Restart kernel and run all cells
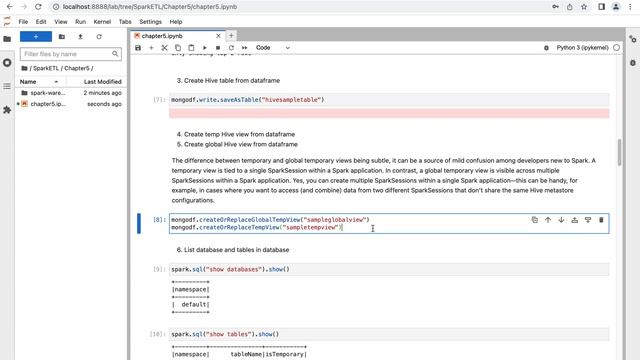The height and width of the screenshot is (360, 640). click(x=244, y=48)
